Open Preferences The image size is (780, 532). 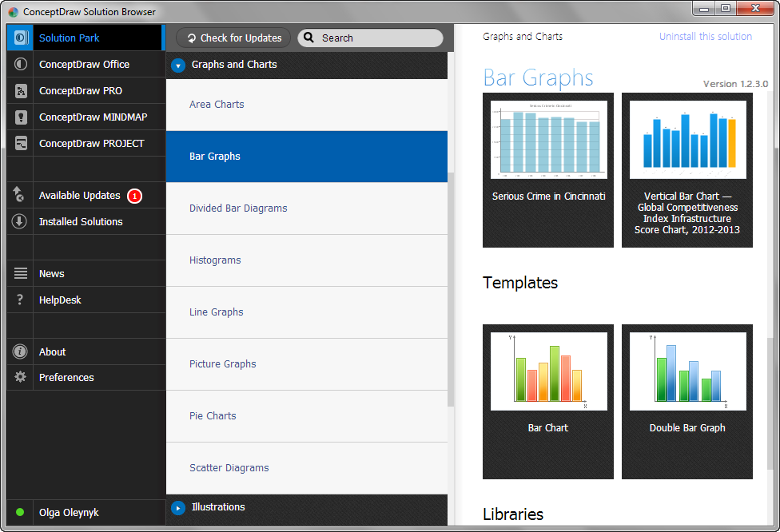tap(86, 377)
